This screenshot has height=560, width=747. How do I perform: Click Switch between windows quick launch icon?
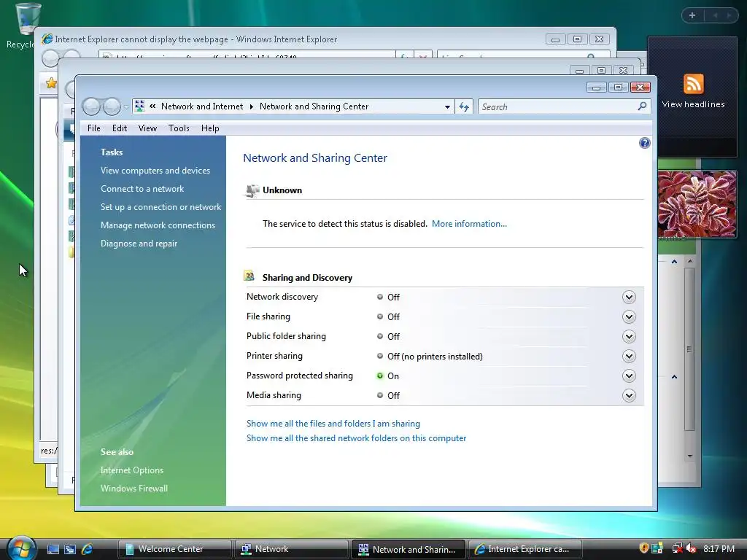(x=70, y=549)
